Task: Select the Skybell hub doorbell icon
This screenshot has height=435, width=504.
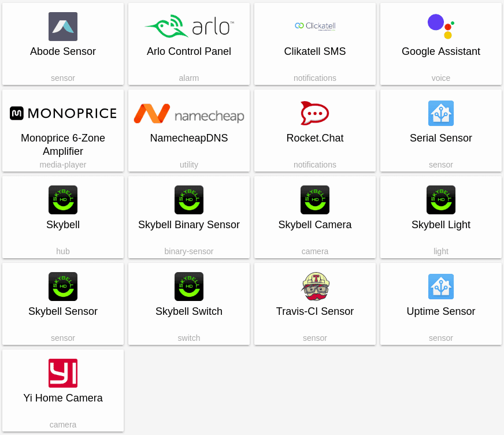Action: (63, 200)
